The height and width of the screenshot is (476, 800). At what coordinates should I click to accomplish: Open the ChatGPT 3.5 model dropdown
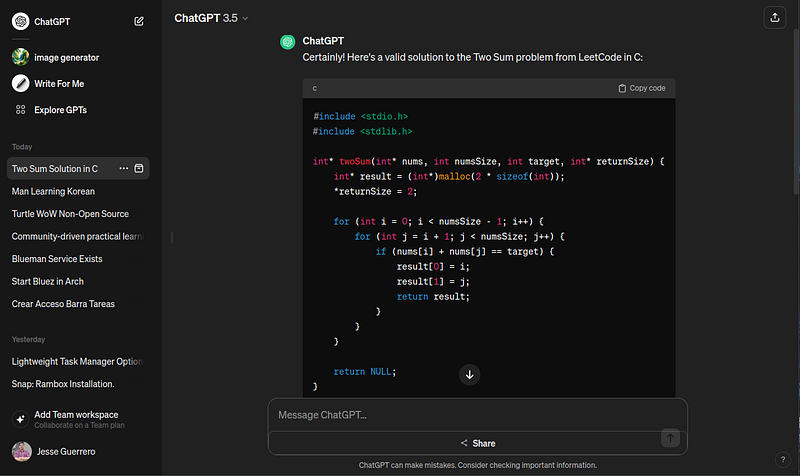[x=211, y=18]
